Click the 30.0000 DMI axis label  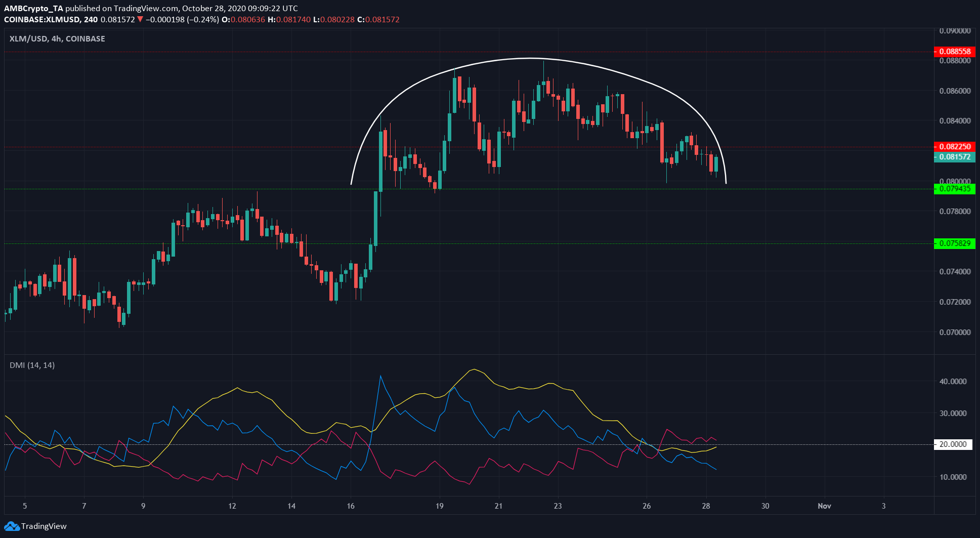pyautogui.click(x=953, y=413)
